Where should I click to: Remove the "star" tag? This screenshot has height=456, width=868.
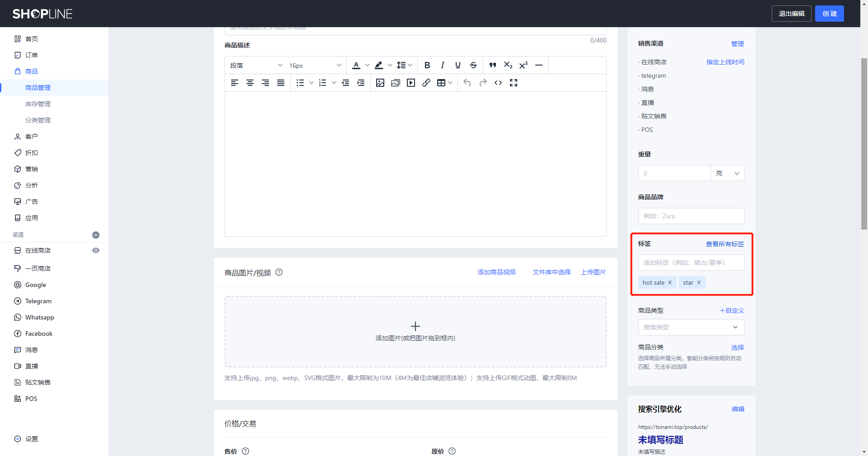click(x=699, y=282)
